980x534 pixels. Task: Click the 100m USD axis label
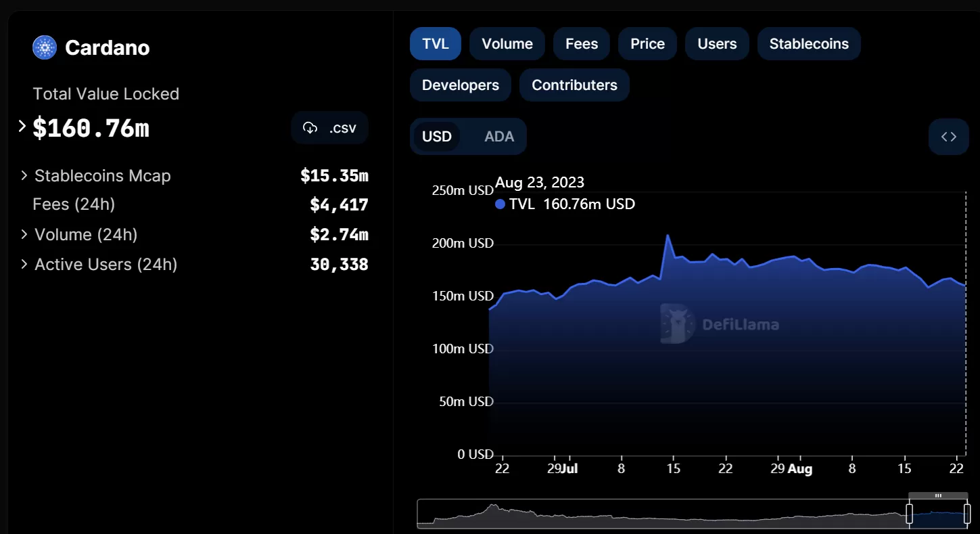click(463, 349)
